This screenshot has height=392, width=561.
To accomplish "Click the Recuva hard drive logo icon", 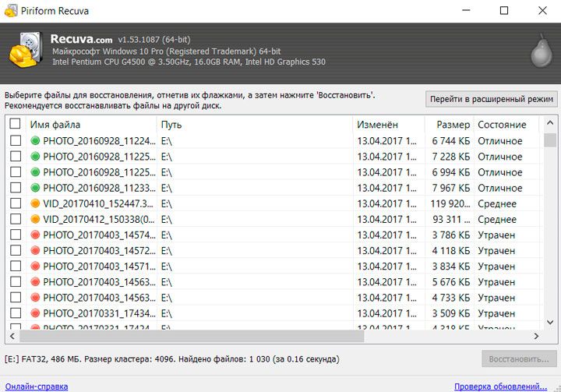I will pyautogui.click(x=26, y=50).
